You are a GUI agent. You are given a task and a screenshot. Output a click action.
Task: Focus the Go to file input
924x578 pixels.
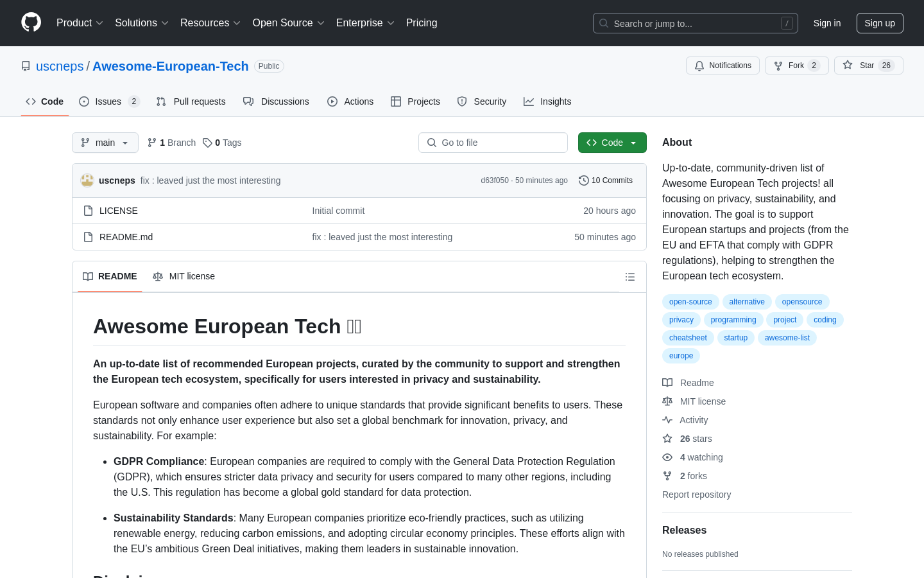click(x=493, y=143)
